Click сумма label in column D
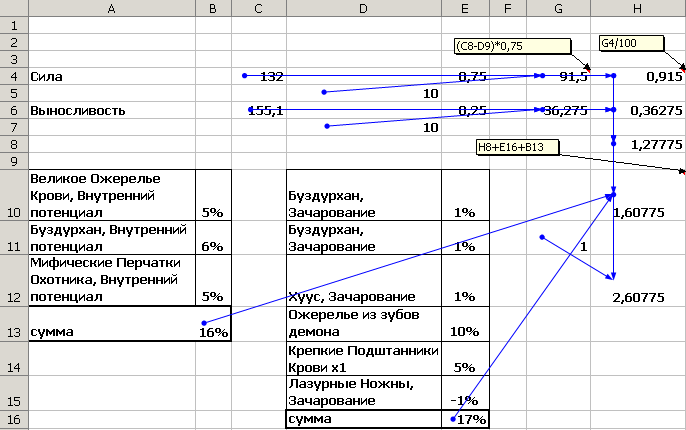The image size is (686, 430). click(x=364, y=420)
